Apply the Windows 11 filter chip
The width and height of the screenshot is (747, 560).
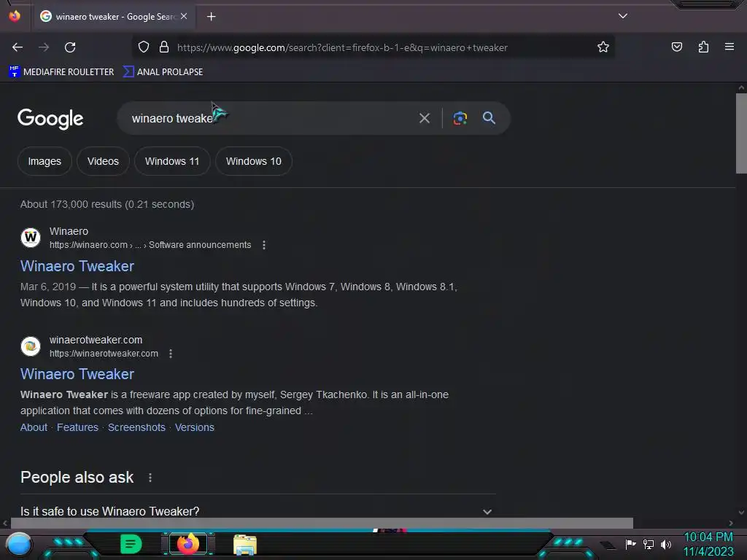tap(172, 161)
